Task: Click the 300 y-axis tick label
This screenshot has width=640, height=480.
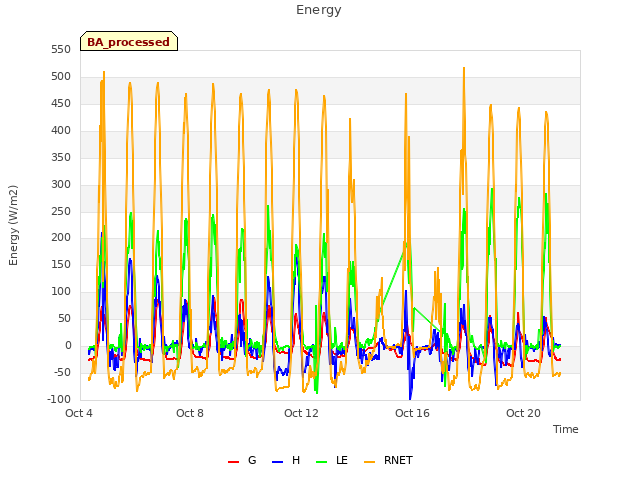Action: (x=61, y=184)
